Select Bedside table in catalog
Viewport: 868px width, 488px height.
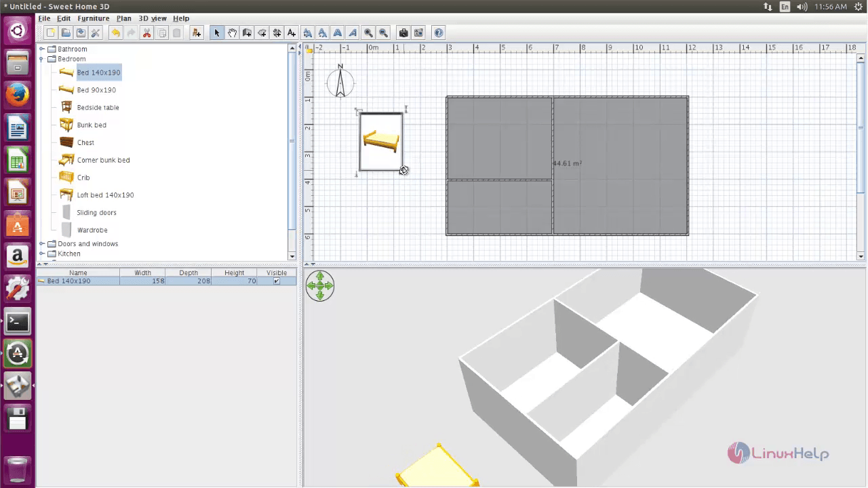[x=98, y=107]
